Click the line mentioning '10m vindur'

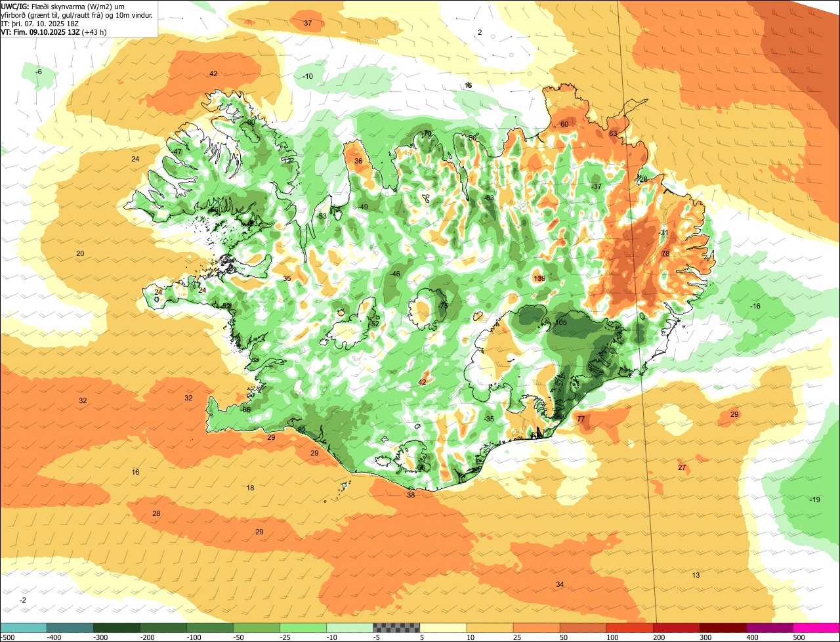(x=77, y=14)
